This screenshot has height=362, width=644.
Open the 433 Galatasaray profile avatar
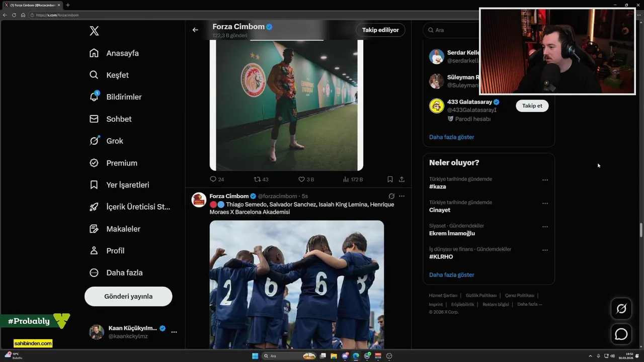[436, 106]
